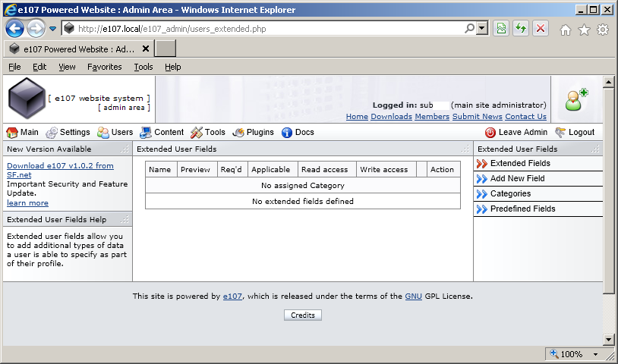Viewport: 618px width, 364px height.
Task: Expand the address bar history dropdown
Action: tap(482, 29)
